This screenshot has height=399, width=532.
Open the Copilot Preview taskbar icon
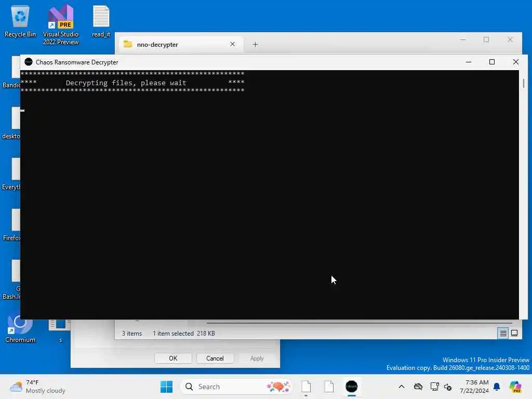515,387
